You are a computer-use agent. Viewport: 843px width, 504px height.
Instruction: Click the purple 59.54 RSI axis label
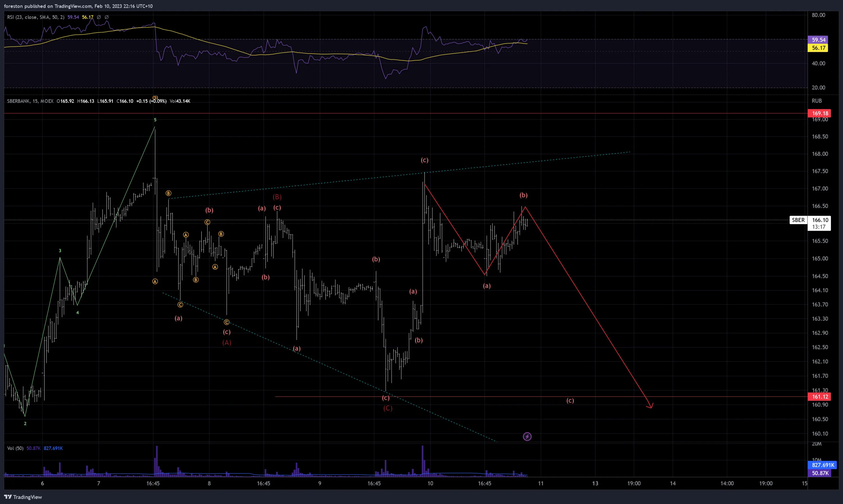pos(818,40)
